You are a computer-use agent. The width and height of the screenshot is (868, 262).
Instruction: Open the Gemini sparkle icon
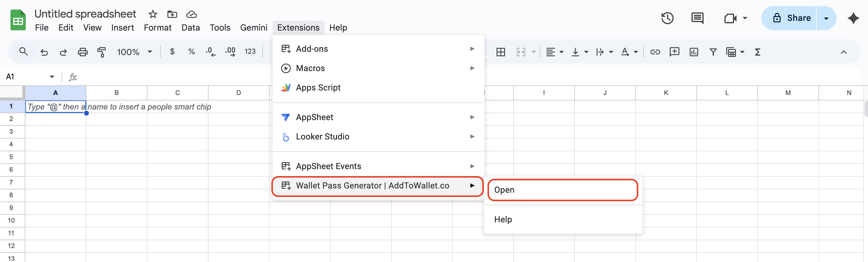click(853, 18)
